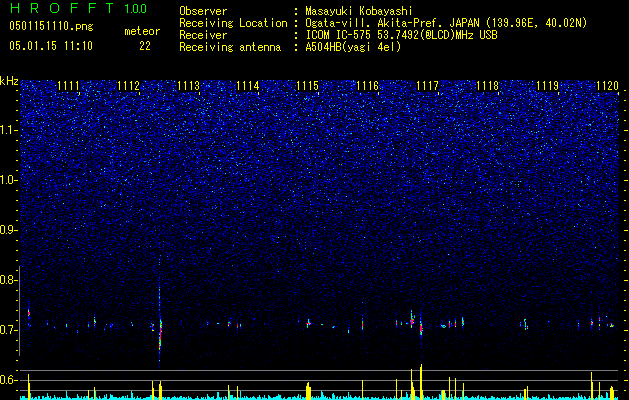Select the file name 0501151110.png

click(x=51, y=27)
